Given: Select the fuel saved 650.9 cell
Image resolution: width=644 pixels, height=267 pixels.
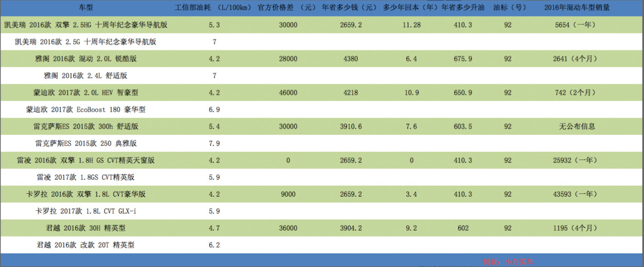Looking at the screenshot, I should point(463,93).
